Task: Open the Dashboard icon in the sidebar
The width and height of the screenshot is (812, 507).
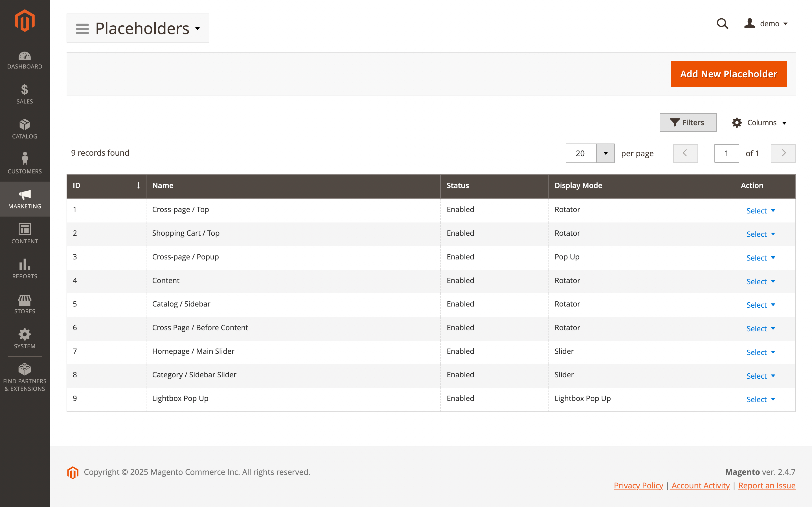Action: pyautogui.click(x=25, y=57)
